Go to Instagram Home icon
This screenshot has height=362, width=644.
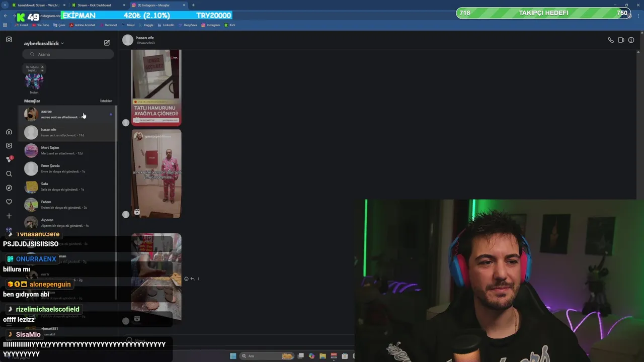[x=9, y=132]
